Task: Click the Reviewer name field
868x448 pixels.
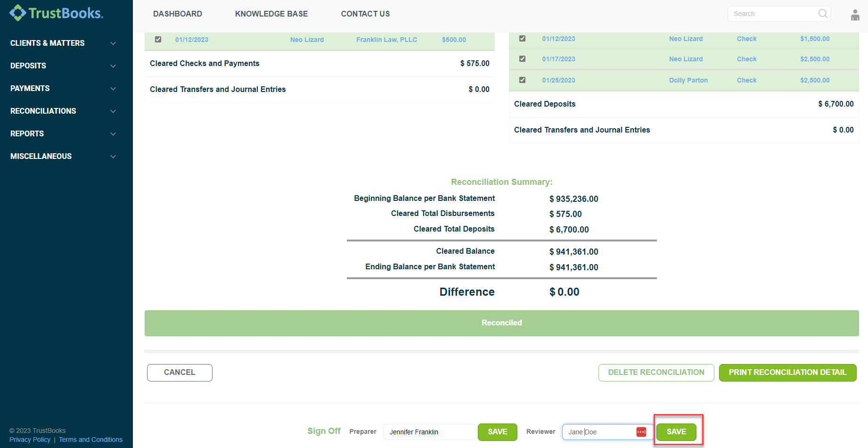Action: click(608, 432)
